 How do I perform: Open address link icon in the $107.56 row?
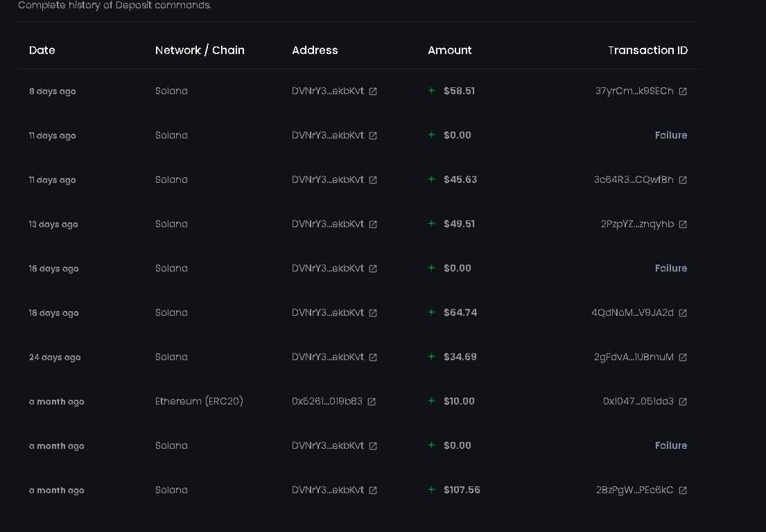tap(373, 490)
